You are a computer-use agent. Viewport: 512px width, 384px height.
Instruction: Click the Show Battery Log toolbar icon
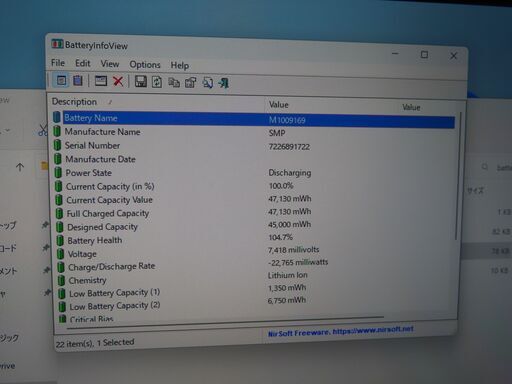pos(78,80)
